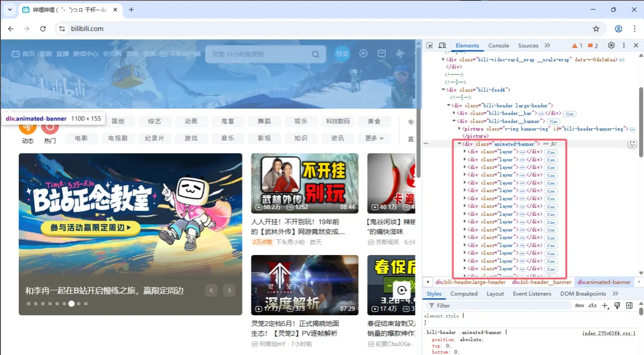Open the new style rule plus icon

tap(605, 305)
